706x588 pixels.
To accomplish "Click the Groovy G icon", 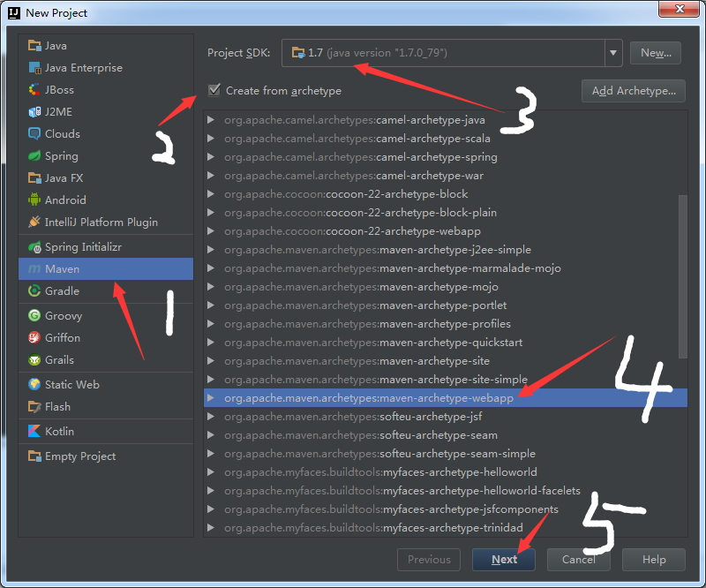I will click(34, 315).
